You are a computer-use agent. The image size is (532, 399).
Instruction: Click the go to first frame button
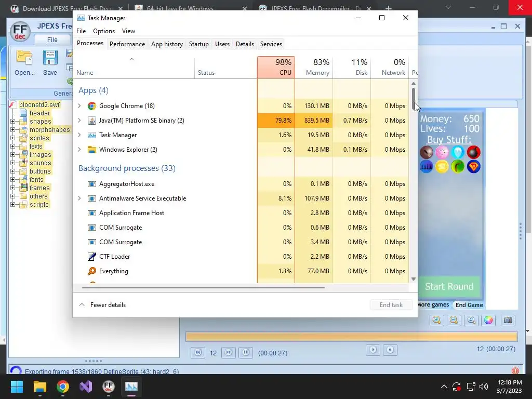pos(198,353)
